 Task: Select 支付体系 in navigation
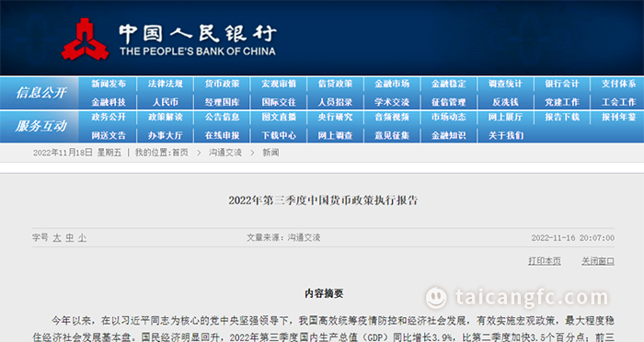pos(619,84)
